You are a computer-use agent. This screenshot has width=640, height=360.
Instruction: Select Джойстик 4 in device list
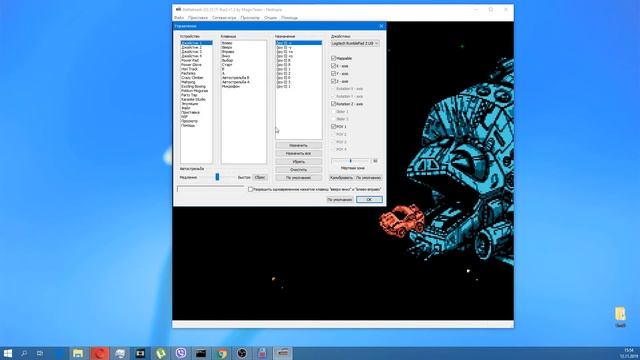point(196,56)
